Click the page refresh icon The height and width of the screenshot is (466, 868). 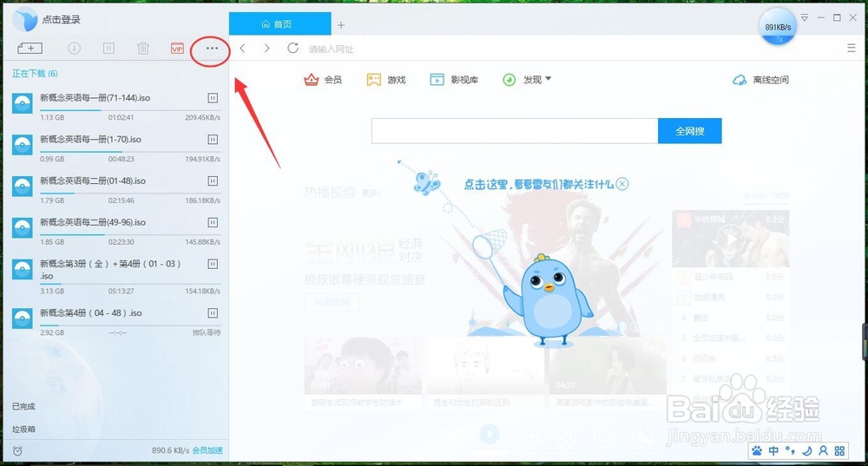(x=293, y=48)
